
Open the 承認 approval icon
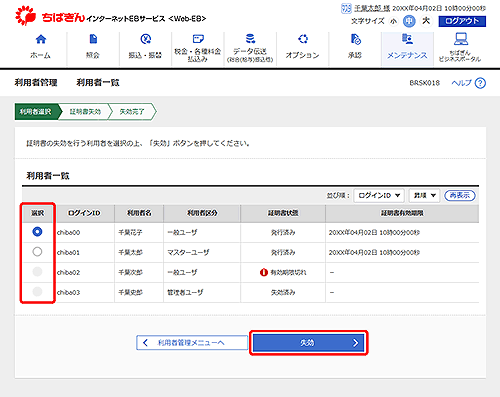tap(355, 39)
